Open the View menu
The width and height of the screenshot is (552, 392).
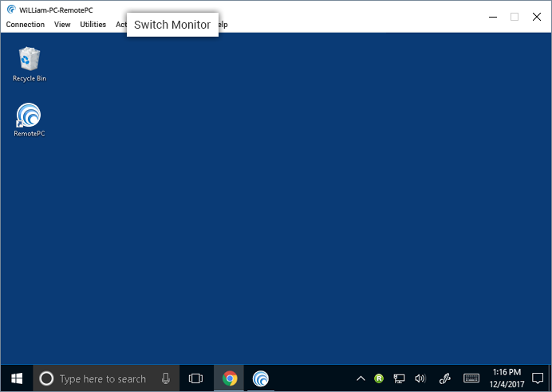(x=62, y=25)
